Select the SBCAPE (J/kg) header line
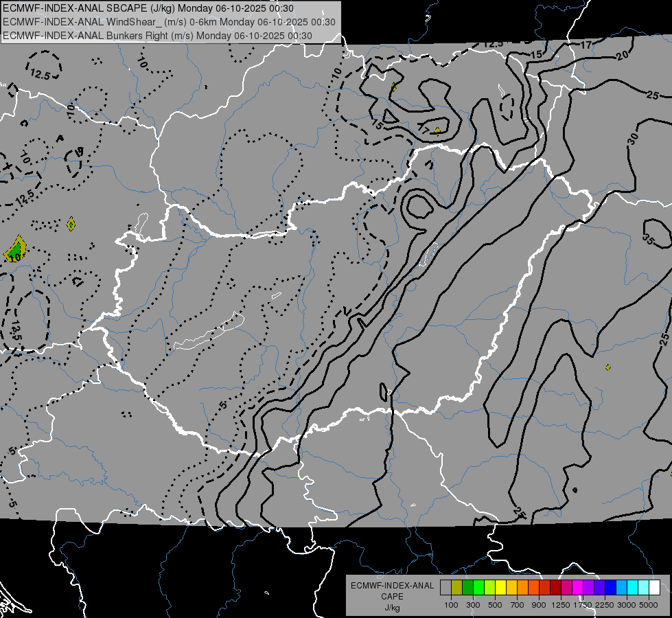672x618 pixels. pyautogui.click(x=148, y=8)
